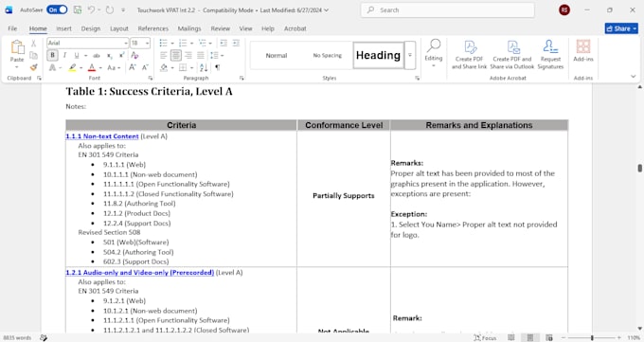644x342 pixels.
Task: Open the 1.1.1 Non-text Content link
Action: click(102, 136)
